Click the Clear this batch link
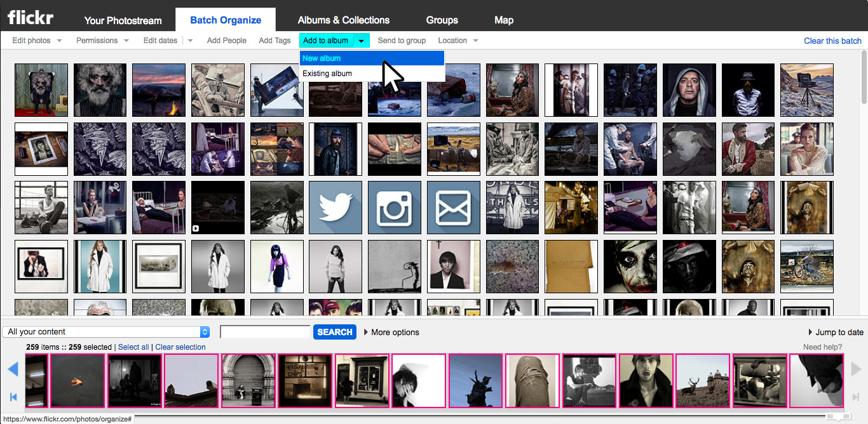This screenshot has height=424, width=868. point(833,41)
